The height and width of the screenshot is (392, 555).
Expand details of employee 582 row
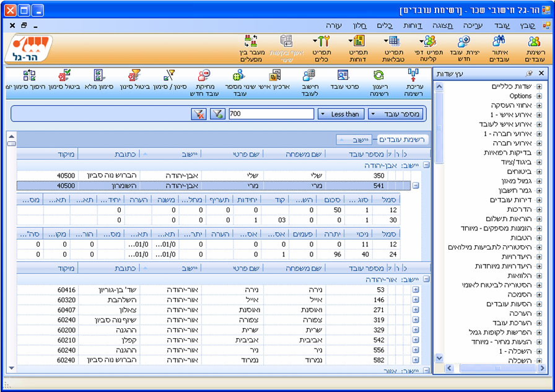pos(416,360)
